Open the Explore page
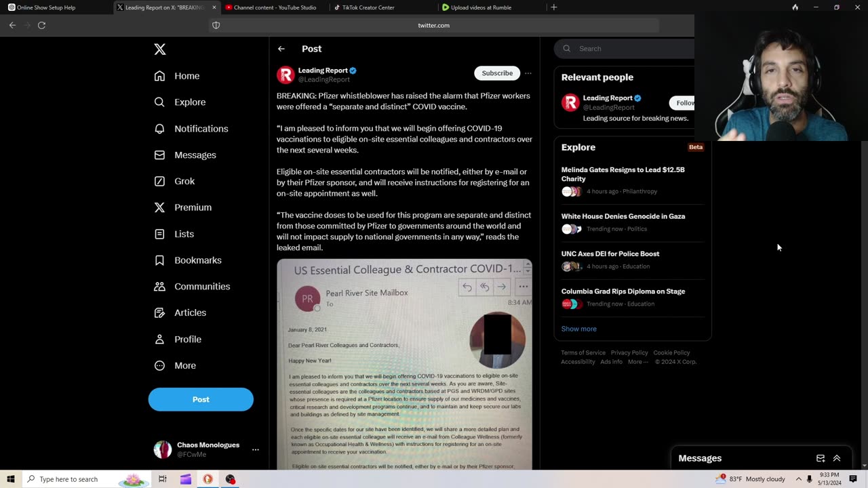The height and width of the screenshot is (488, 868). tap(180, 102)
